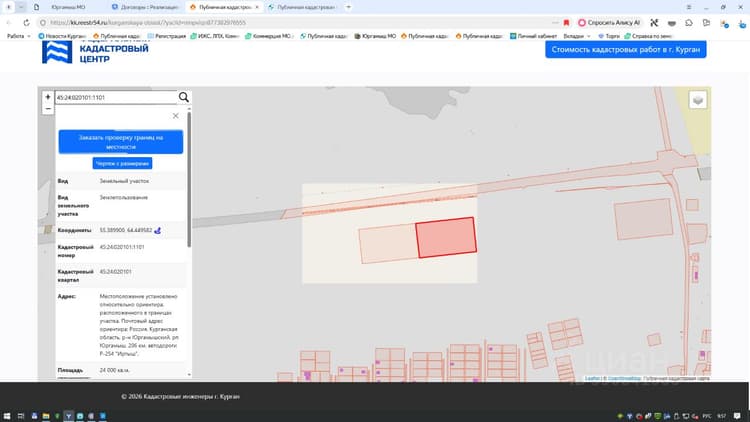The image size is (750, 422).
Task: Click the cadastral number search field
Action: tap(116, 97)
